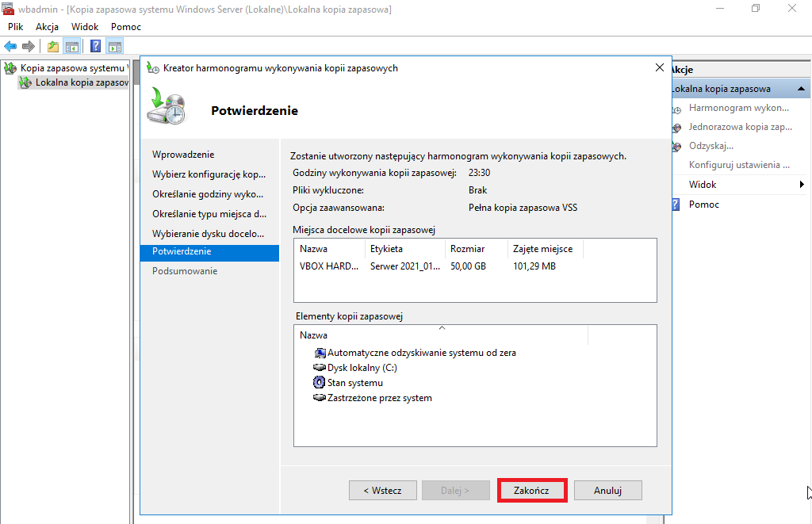
Task: Toggle the console tree pane icon
Action: click(72, 47)
